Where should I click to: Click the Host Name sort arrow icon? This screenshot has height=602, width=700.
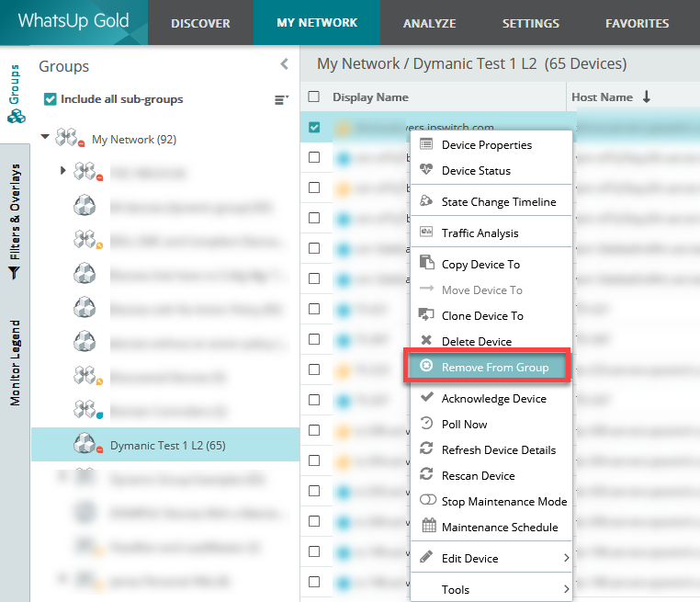click(647, 96)
